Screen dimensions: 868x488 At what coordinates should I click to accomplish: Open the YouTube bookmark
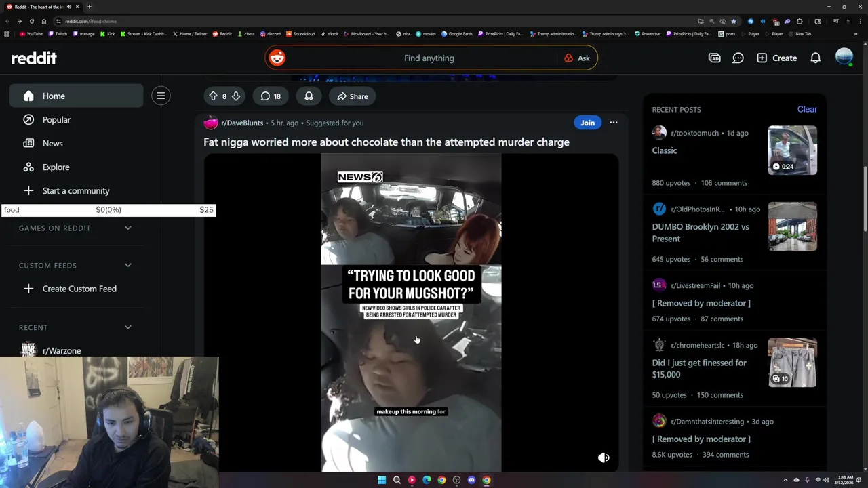point(31,34)
